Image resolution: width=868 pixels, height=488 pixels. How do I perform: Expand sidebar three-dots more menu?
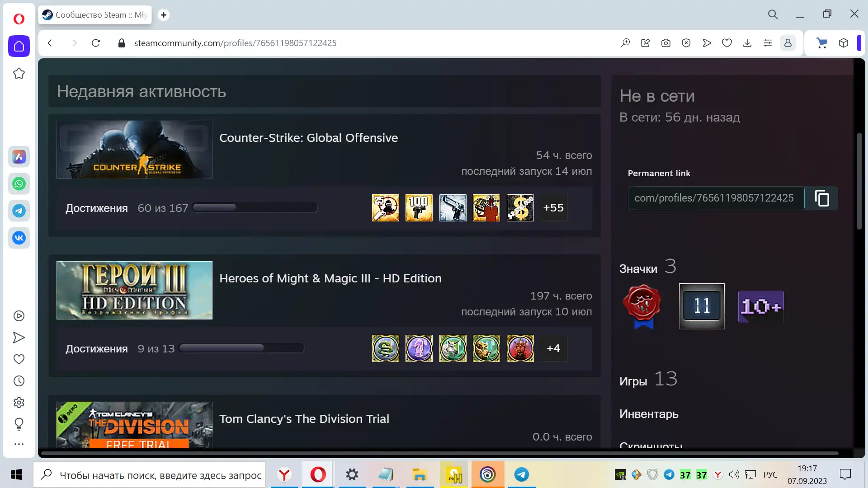(x=19, y=444)
